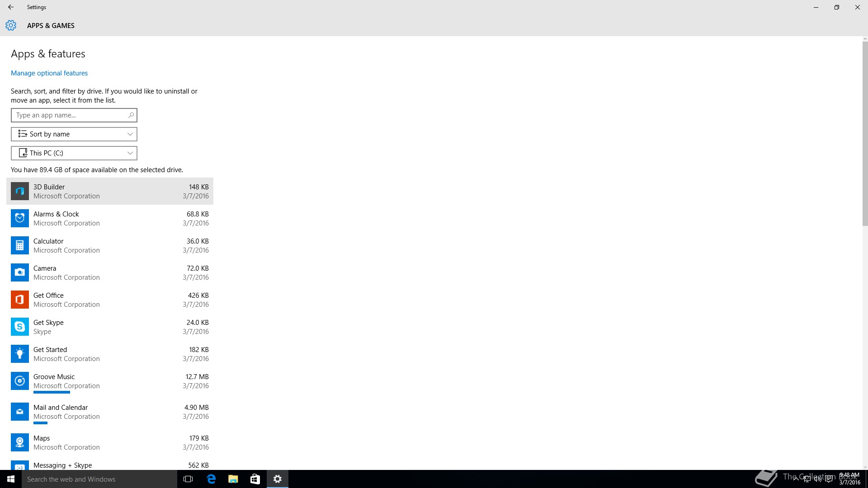
Task: Open the Start menu
Action: pyautogui.click(x=11, y=479)
